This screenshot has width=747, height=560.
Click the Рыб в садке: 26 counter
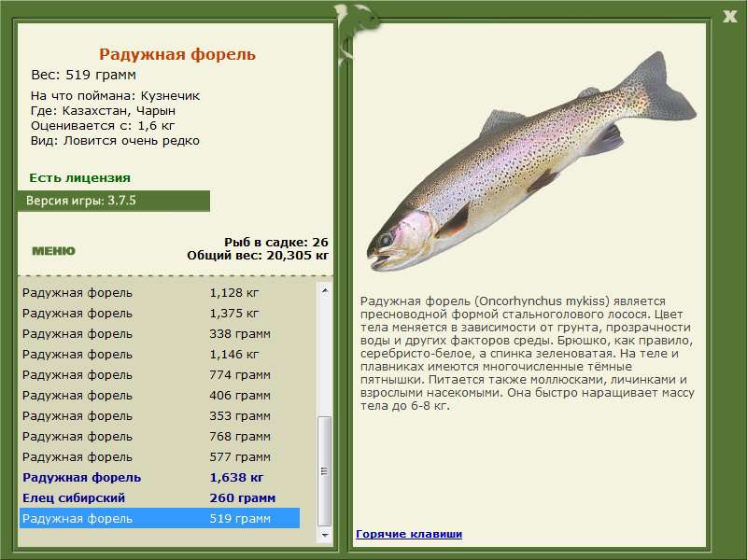point(276,243)
